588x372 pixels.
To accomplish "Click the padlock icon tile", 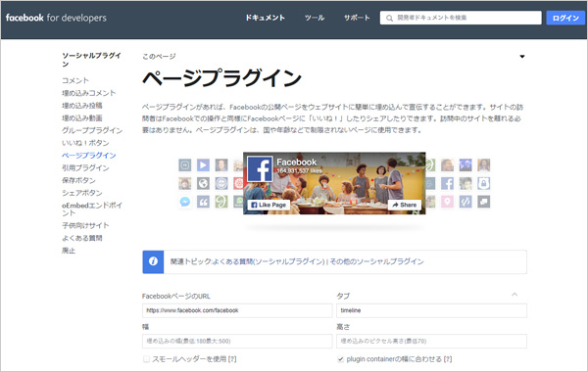I will pos(484,183).
